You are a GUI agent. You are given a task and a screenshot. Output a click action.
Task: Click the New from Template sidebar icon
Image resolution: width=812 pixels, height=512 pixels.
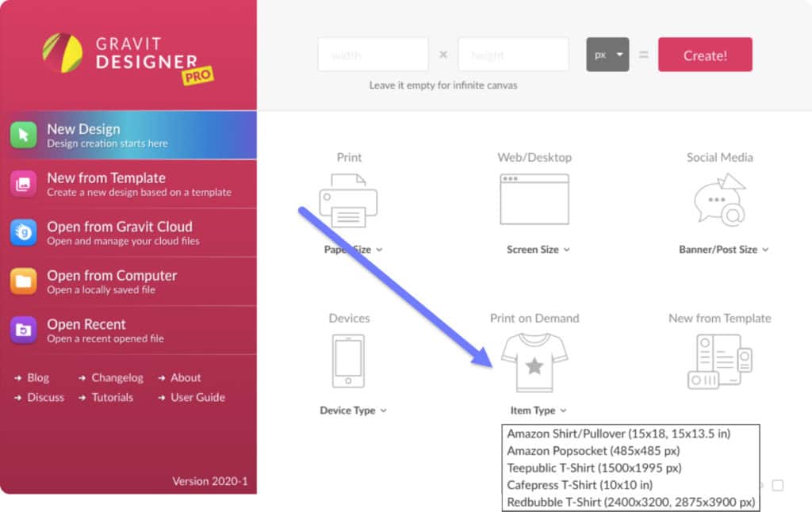(23, 184)
